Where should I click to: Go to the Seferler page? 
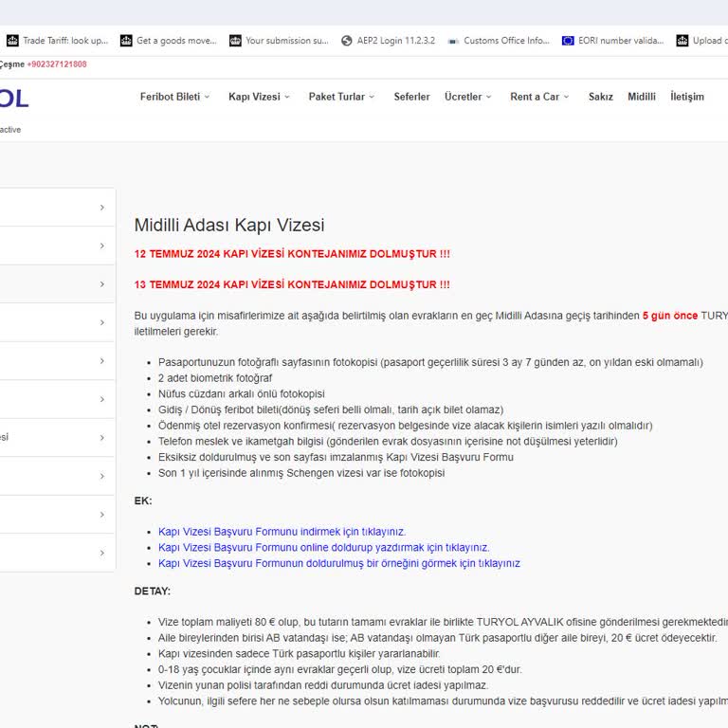[411, 97]
